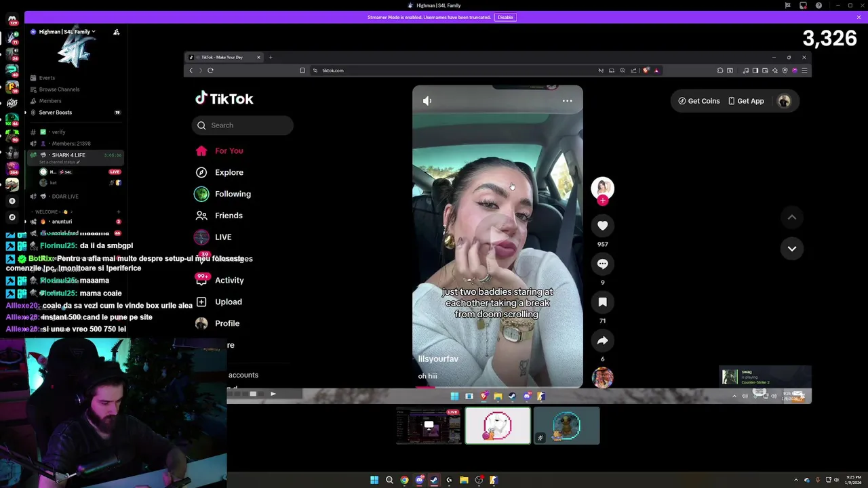This screenshot has width=868, height=488.
Task: Create channel with WELCOME plus icon
Action: tap(118, 212)
